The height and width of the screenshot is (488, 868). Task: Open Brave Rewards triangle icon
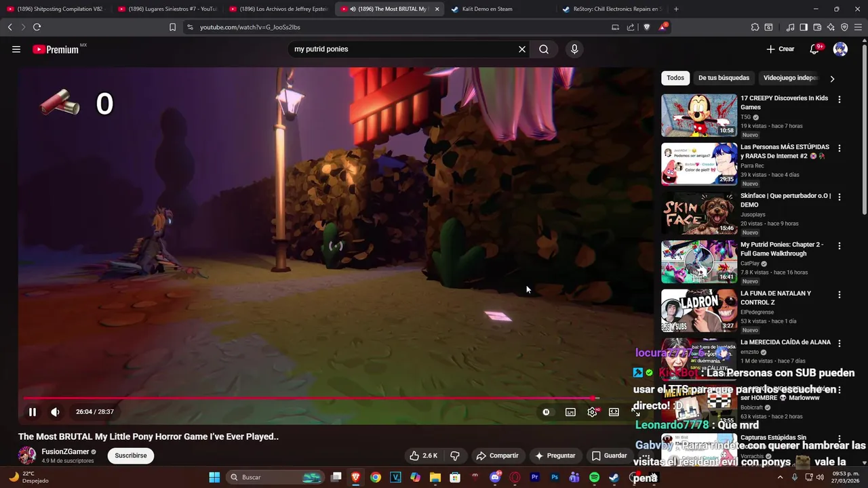(x=663, y=27)
